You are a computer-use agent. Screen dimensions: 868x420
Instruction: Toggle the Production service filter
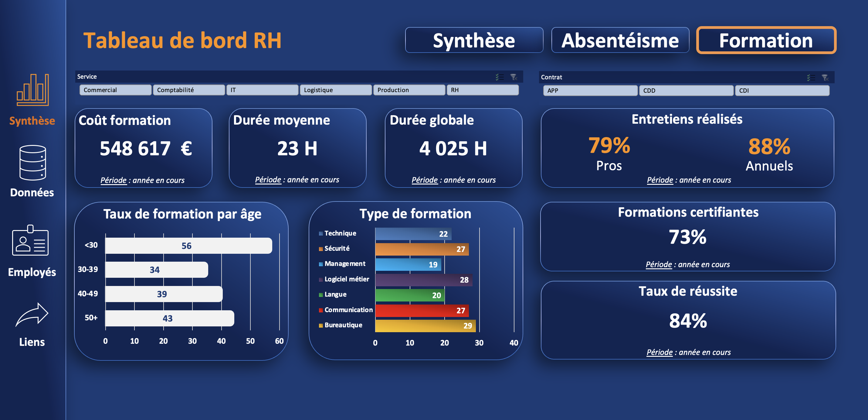click(409, 90)
